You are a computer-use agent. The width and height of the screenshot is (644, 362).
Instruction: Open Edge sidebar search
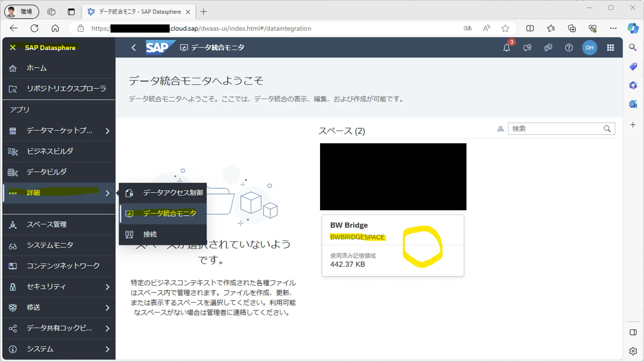click(633, 47)
